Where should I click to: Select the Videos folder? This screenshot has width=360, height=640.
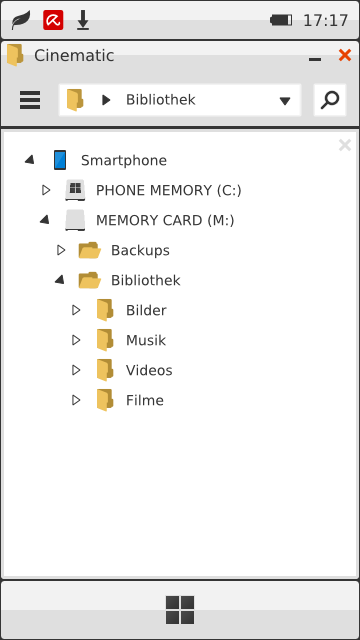click(x=149, y=370)
